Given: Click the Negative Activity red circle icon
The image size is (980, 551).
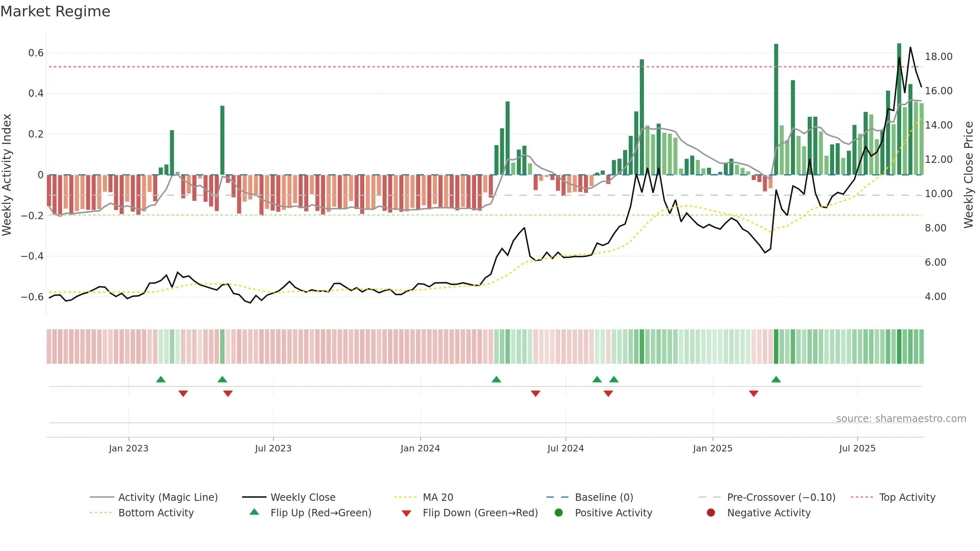Looking at the screenshot, I should (x=711, y=513).
